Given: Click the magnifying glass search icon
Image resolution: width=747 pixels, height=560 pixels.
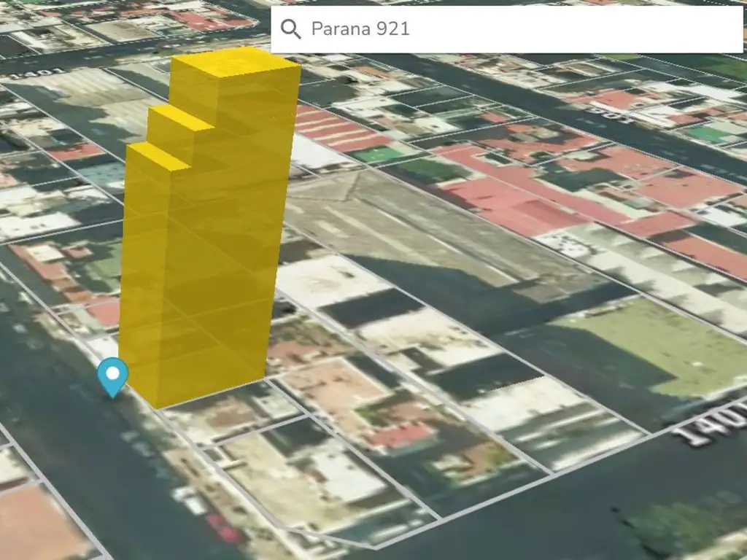Looking at the screenshot, I should pyautogui.click(x=290, y=29).
